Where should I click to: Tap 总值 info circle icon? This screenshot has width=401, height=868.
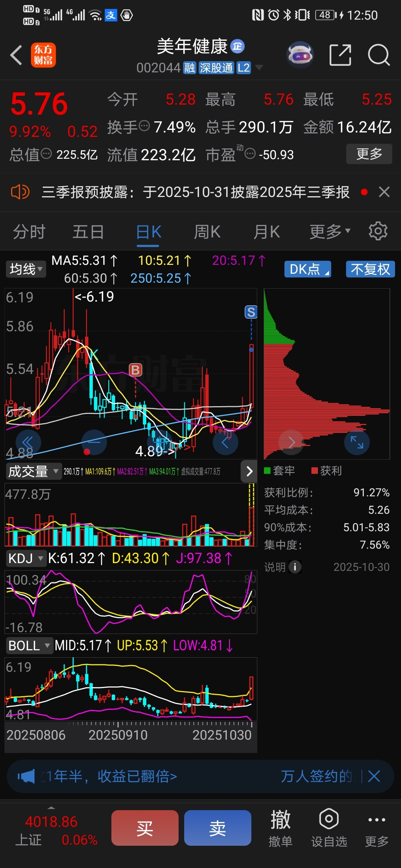click(46, 153)
